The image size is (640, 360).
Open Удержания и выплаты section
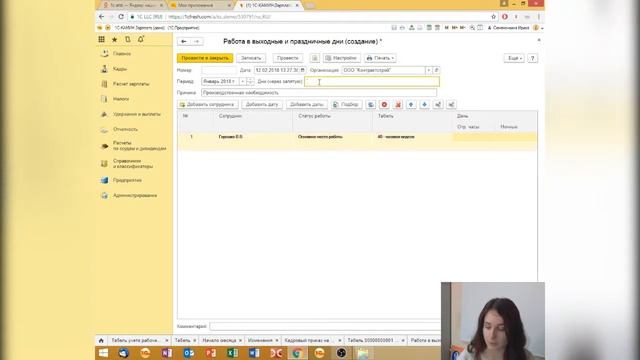click(137, 114)
